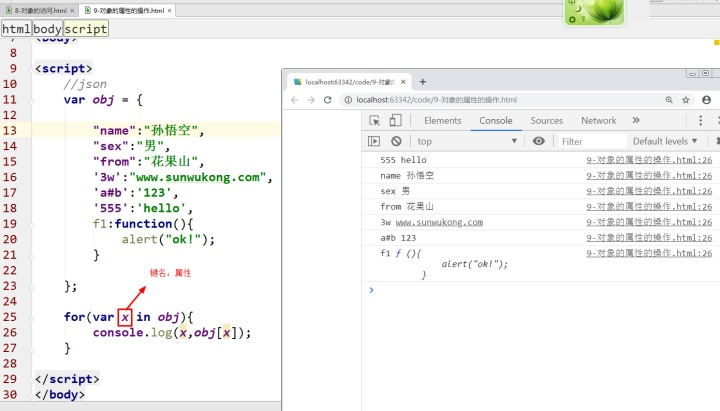Click the site info icon before localhost
This screenshot has height=411, width=720.
pyautogui.click(x=348, y=100)
